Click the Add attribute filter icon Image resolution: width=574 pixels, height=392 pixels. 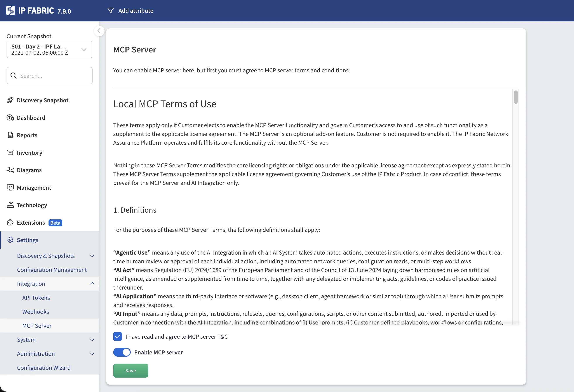click(111, 11)
